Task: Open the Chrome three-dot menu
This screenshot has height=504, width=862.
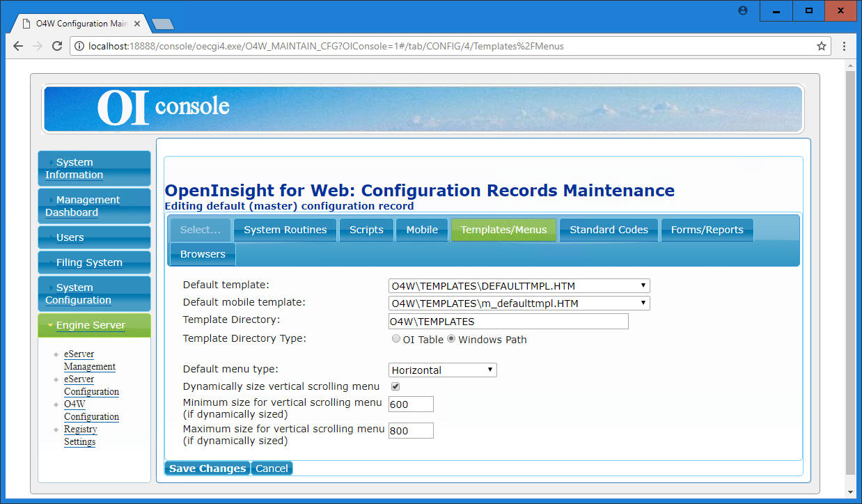Action: point(845,46)
